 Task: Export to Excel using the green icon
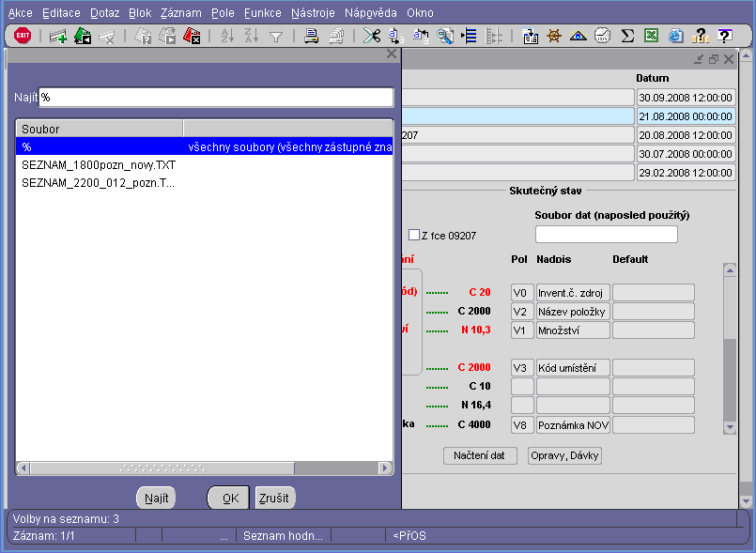(652, 36)
